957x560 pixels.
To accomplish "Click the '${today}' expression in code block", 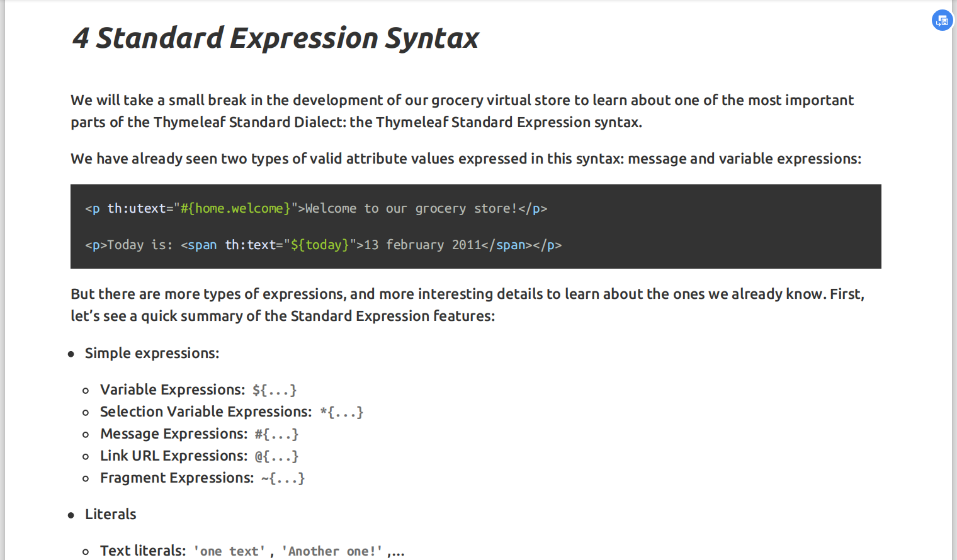I will 319,245.
